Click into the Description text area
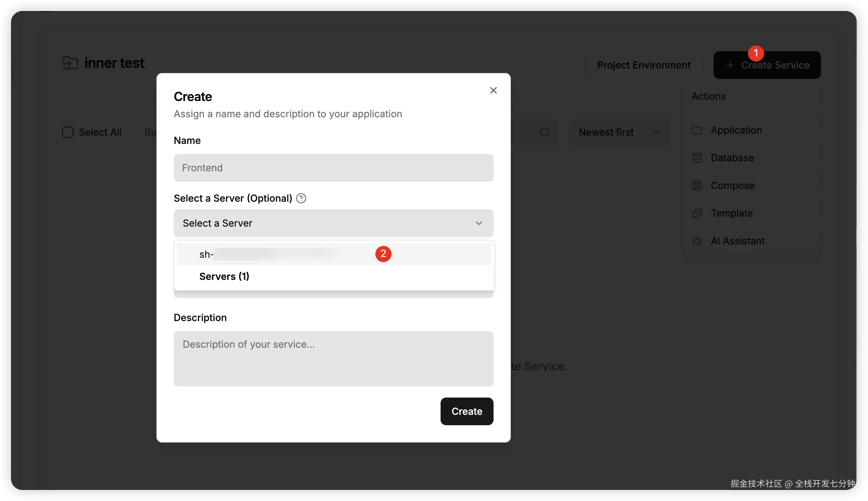The image size is (868, 501). [x=333, y=358]
